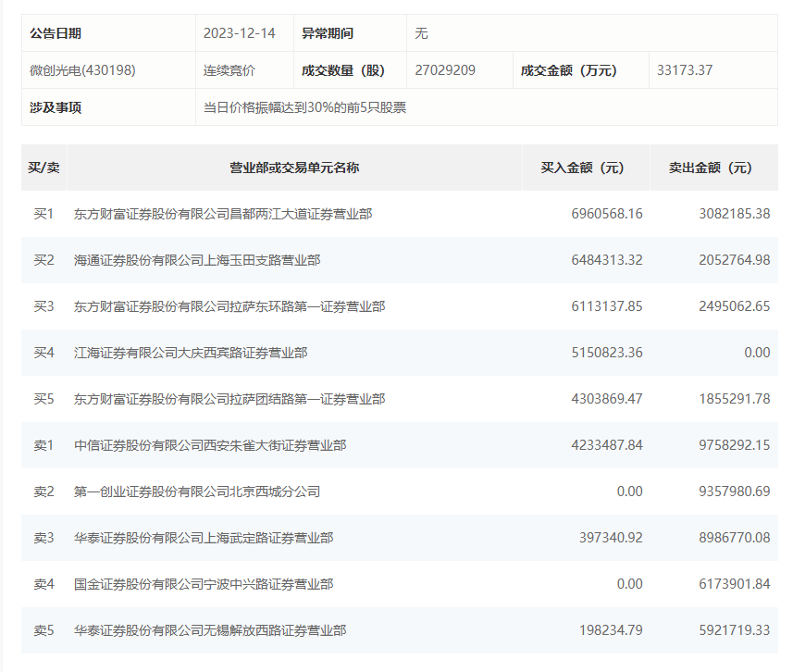
Task: Click the 买入金额（元） column header
Action: tap(586, 168)
